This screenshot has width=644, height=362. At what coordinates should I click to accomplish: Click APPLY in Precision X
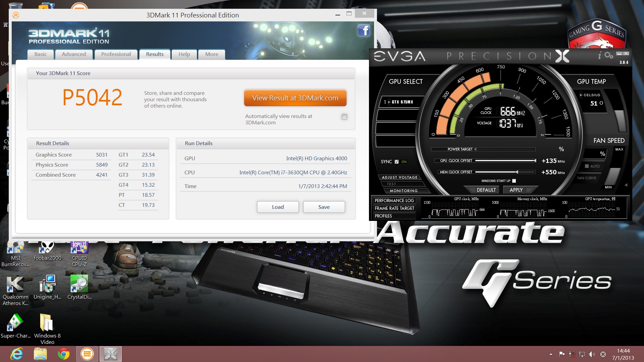pos(516,190)
